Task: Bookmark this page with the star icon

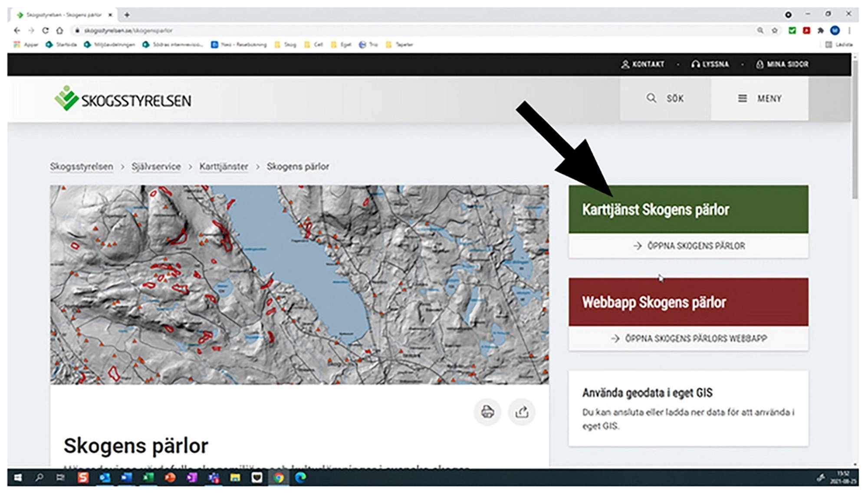Action: click(x=775, y=30)
